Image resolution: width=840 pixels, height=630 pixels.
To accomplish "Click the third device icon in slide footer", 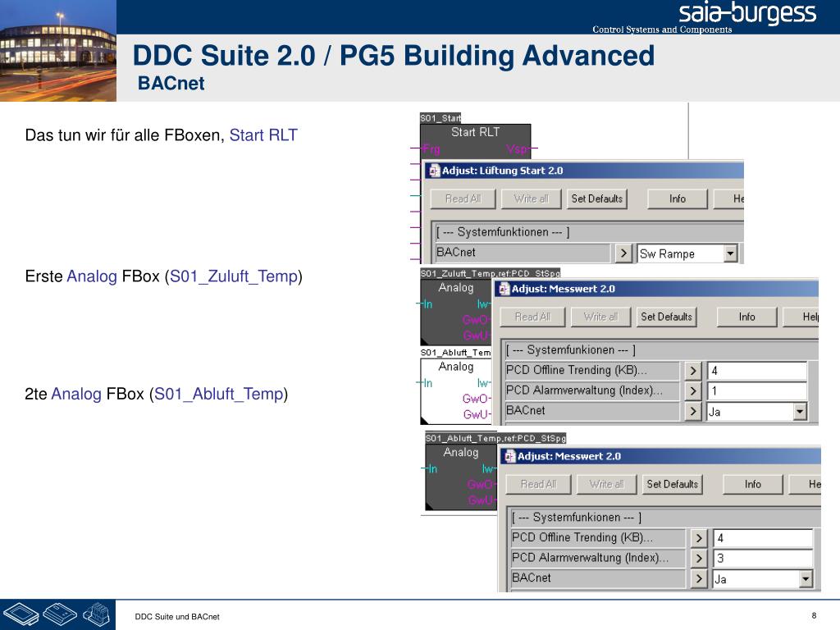I will click(97, 614).
